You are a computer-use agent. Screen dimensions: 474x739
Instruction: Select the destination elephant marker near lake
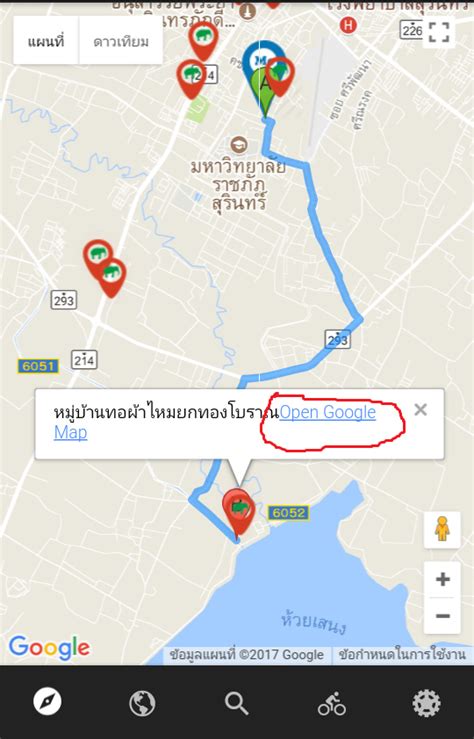pyautogui.click(x=239, y=512)
